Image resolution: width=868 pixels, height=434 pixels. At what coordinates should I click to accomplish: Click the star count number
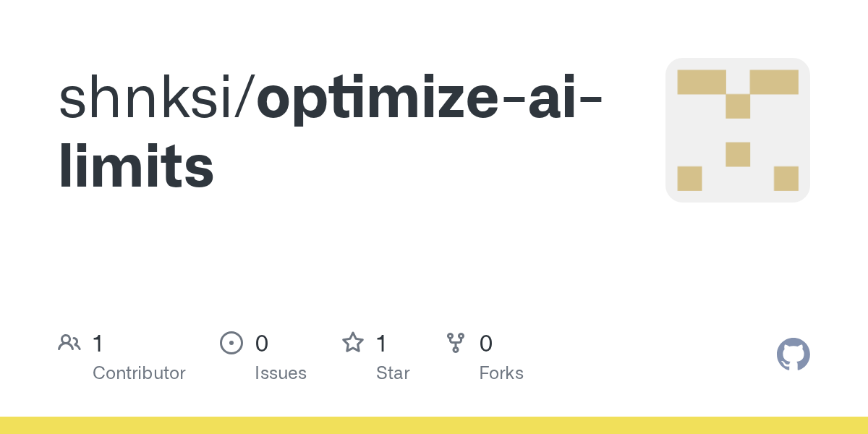(381, 344)
